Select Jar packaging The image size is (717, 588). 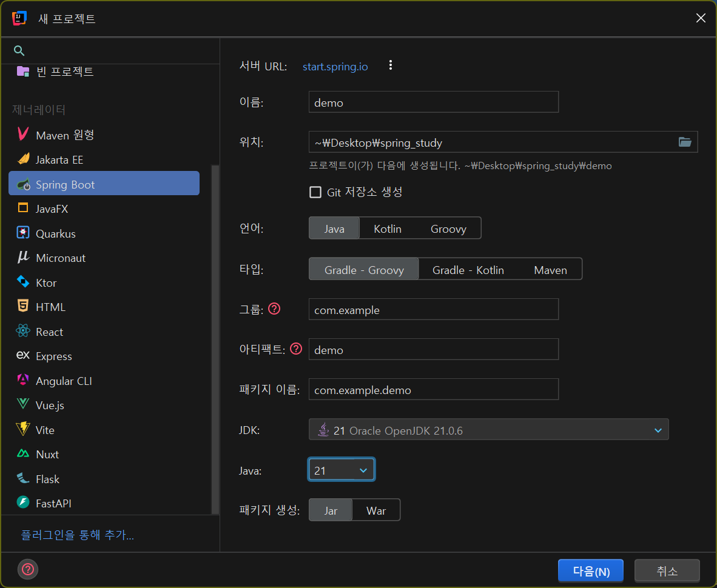[x=331, y=510]
